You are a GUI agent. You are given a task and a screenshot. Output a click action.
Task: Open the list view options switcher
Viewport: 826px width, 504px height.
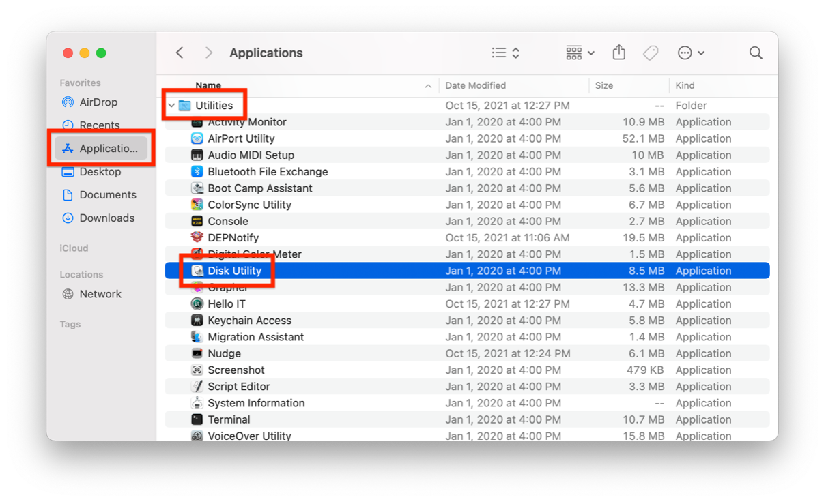506,53
